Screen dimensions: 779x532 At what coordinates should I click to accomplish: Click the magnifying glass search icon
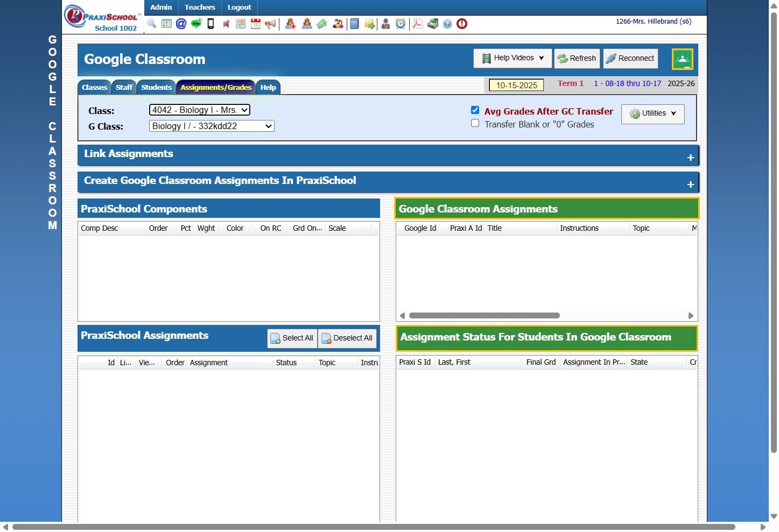coord(151,24)
